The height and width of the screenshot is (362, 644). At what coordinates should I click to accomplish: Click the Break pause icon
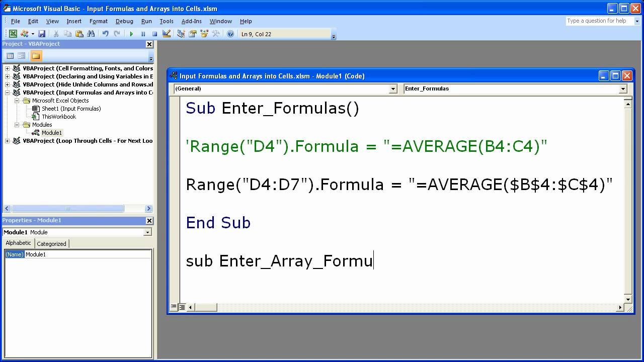pos(143,34)
